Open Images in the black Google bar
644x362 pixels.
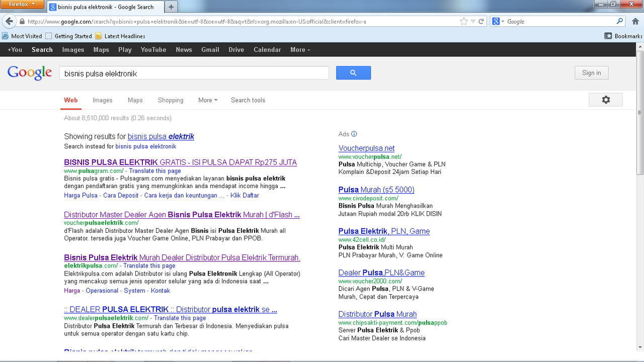point(73,50)
